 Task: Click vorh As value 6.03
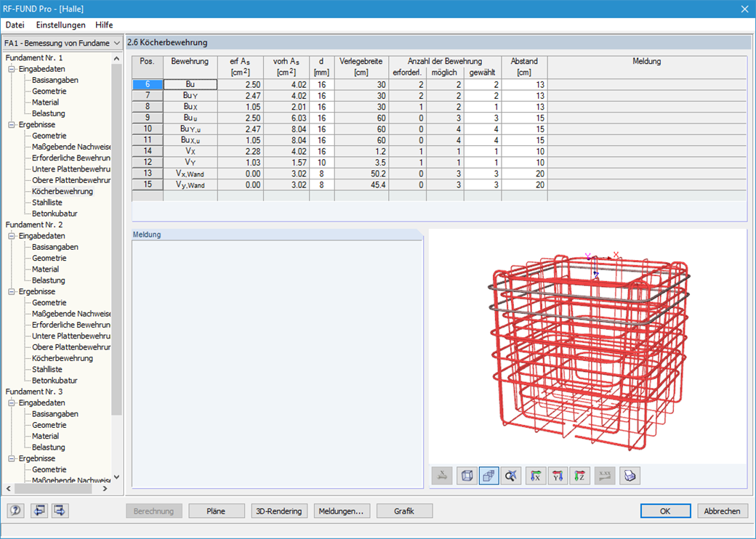point(286,118)
